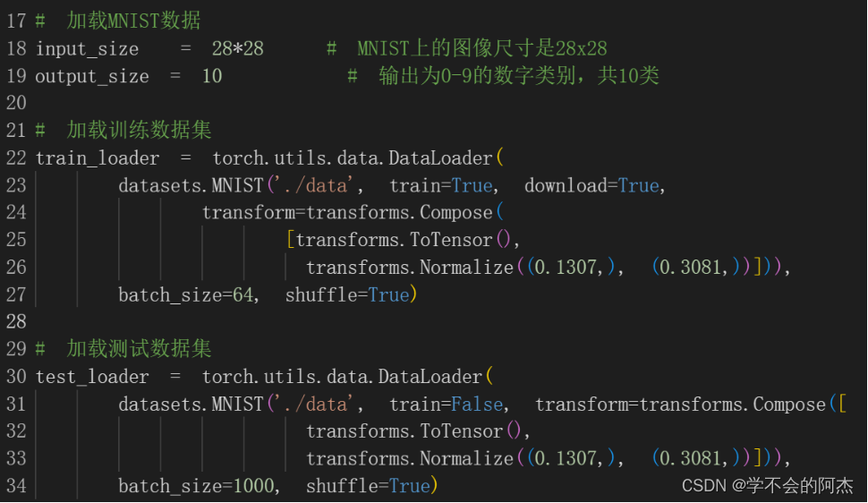
Task: Click the value 0.1307 on line 26
Action: [566, 268]
